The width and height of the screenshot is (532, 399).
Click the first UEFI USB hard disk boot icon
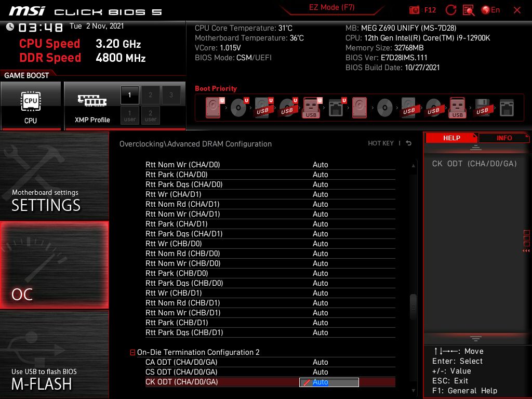click(263, 108)
